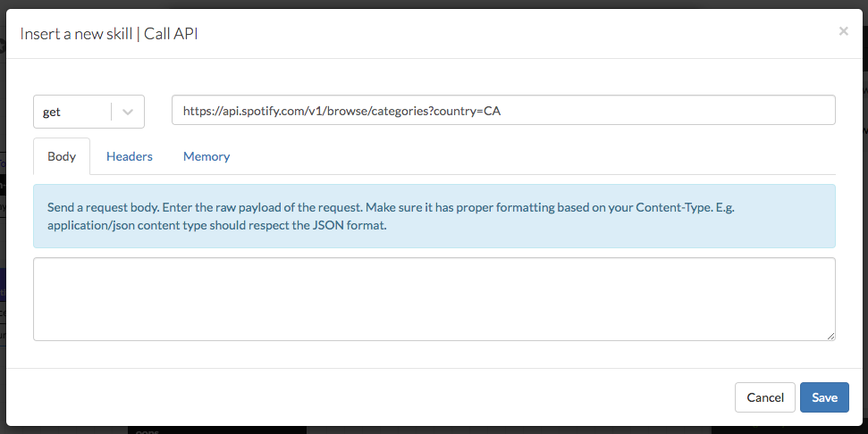Click the Spotify API URL input field
This screenshot has height=434, width=868.
click(x=502, y=111)
